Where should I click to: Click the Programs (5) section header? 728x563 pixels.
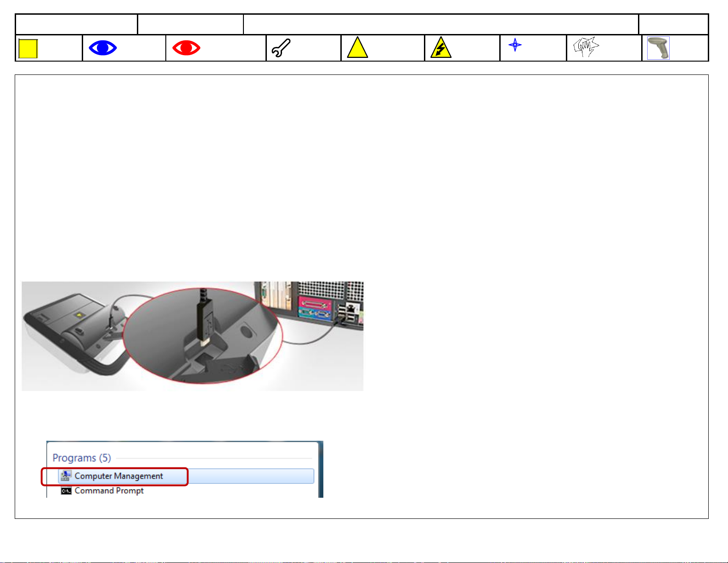click(x=82, y=458)
